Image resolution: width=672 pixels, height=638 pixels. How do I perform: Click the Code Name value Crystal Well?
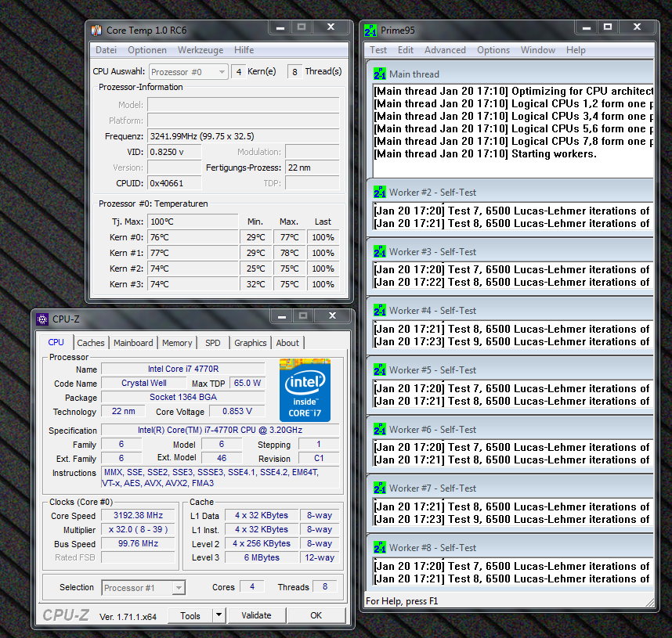[143, 383]
